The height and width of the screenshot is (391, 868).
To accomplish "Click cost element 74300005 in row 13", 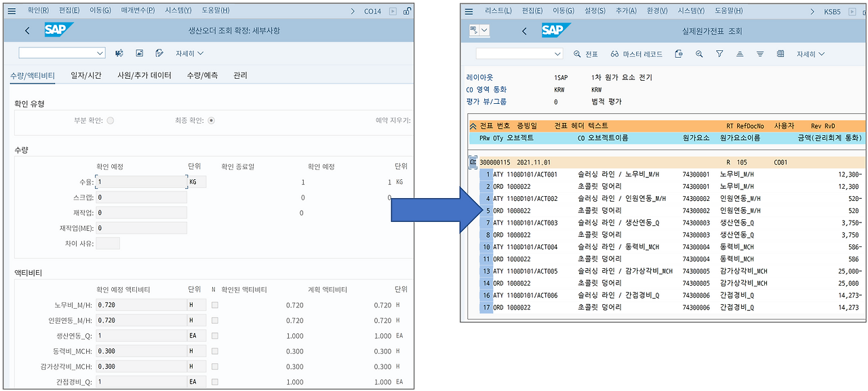I will (x=696, y=272).
